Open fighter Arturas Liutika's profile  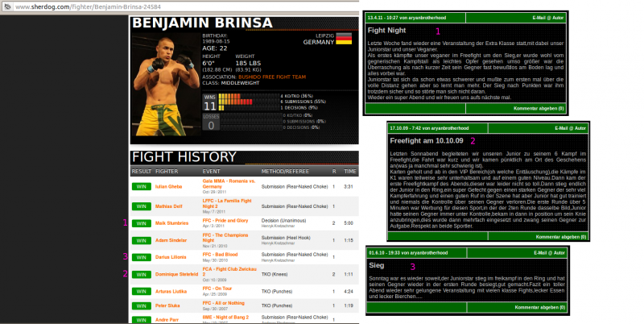click(171, 292)
